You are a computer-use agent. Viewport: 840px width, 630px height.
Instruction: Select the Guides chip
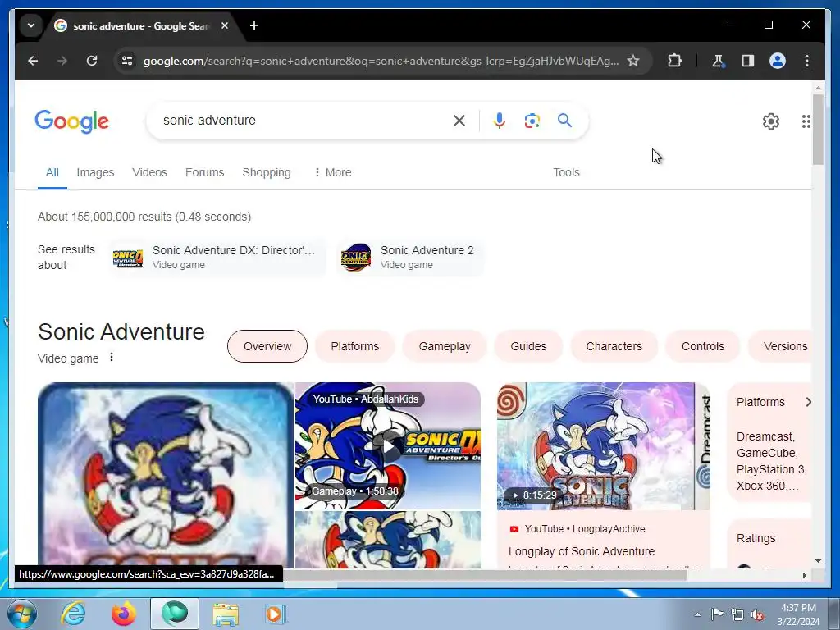click(528, 346)
